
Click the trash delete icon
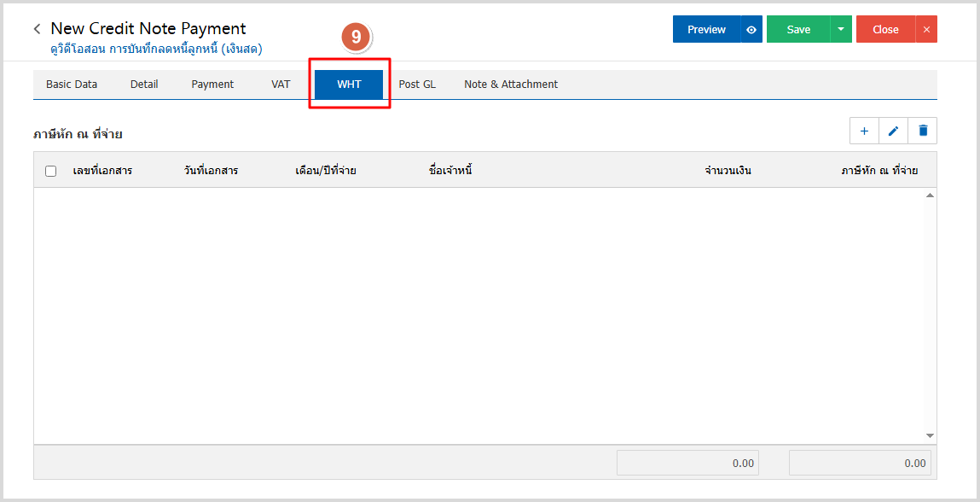(x=923, y=131)
